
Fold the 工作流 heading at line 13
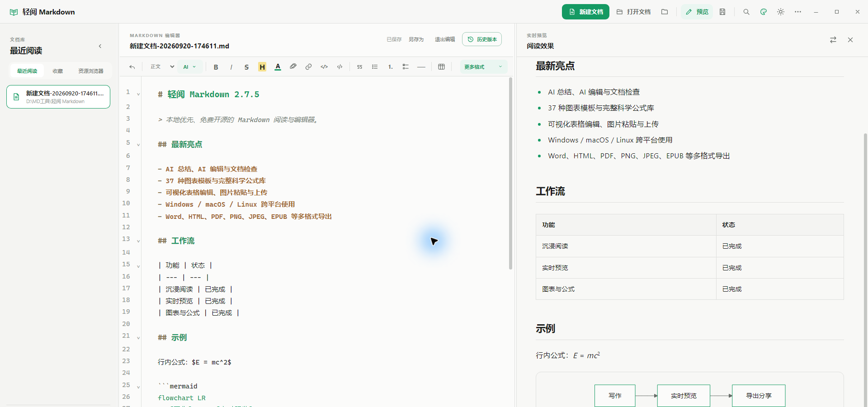[x=138, y=241]
